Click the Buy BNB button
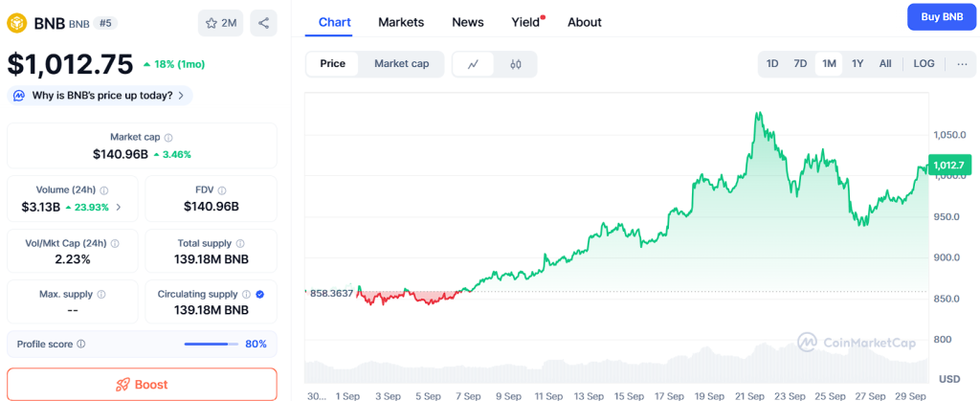Image resolution: width=980 pixels, height=401 pixels. pyautogui.click(x=942, y=17)
